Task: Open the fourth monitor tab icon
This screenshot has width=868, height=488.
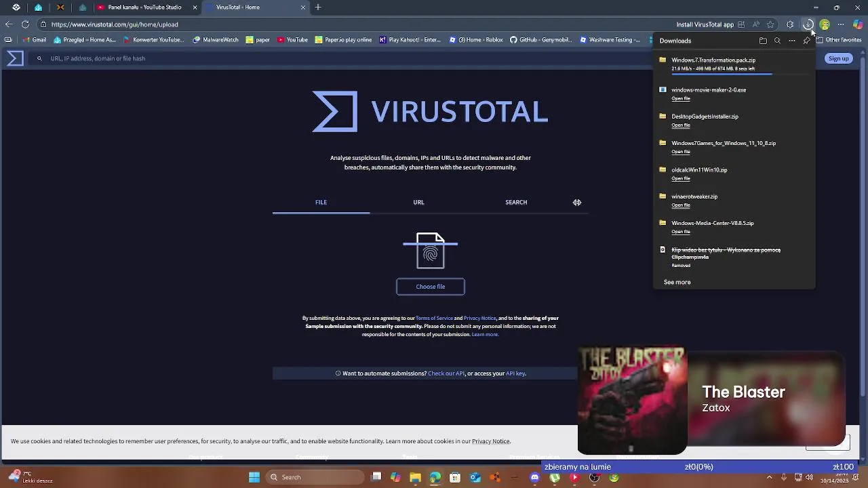Action: 83,7
